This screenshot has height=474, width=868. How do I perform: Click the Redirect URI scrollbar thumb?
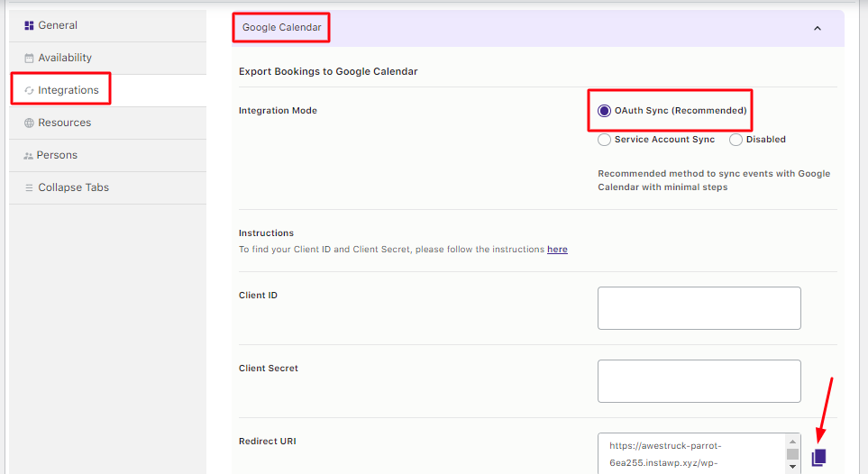[x=792, y=454]
